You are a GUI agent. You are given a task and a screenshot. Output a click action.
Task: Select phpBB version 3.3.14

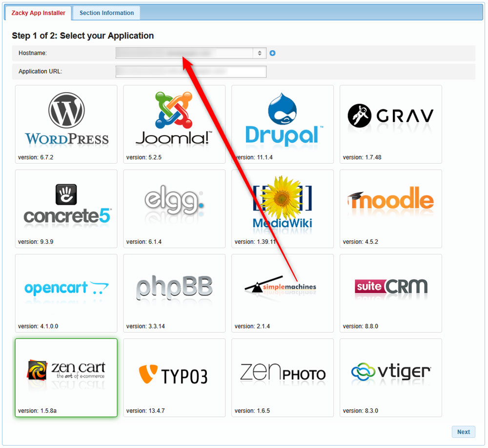pos(174,290)
